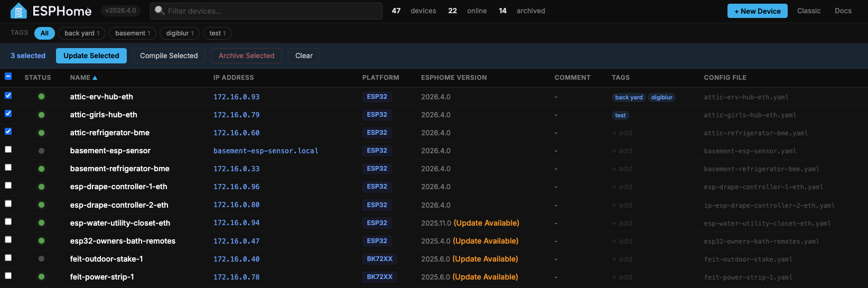Switch to Classic view
The width and height of the screenshot is (868, 288).
pyautogui.click(x=809, y=11)
